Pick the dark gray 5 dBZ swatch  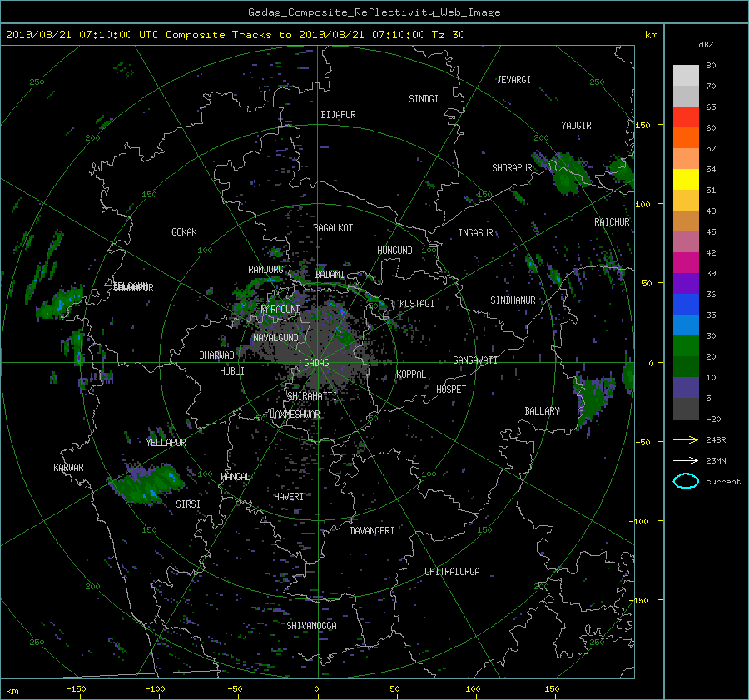pyautogui.click(x=686, y=408)
